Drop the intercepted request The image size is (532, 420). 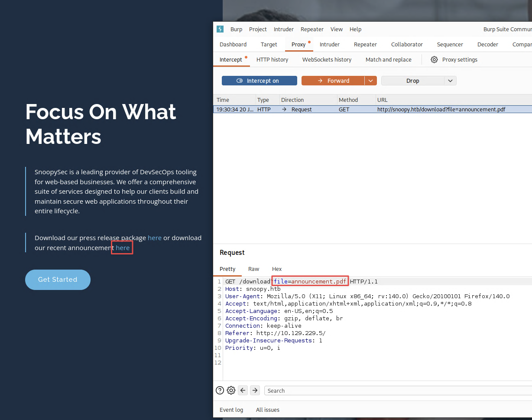point(413,81)
